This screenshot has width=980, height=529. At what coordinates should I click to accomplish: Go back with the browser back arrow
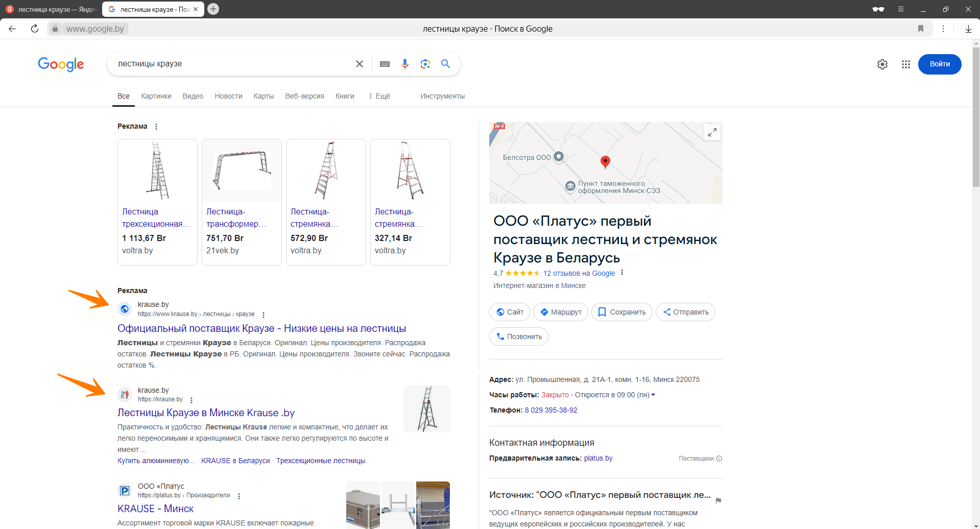(x=12, y=29)
